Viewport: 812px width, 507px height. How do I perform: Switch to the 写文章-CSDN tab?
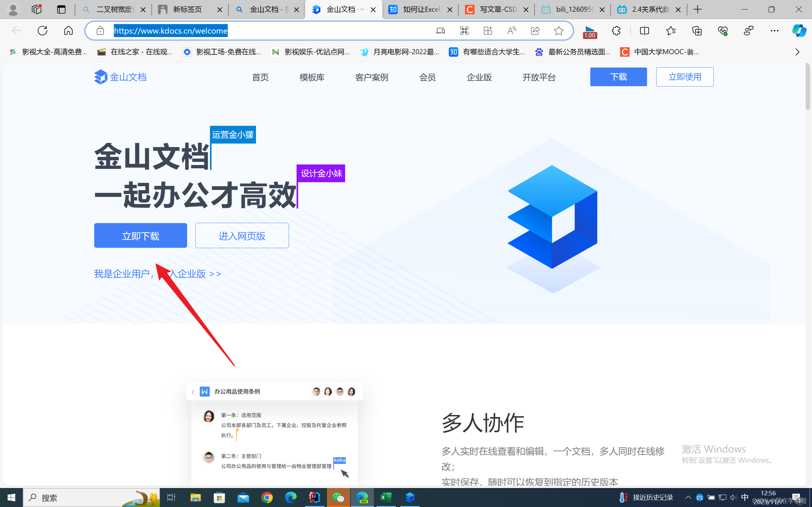(496, 10)
